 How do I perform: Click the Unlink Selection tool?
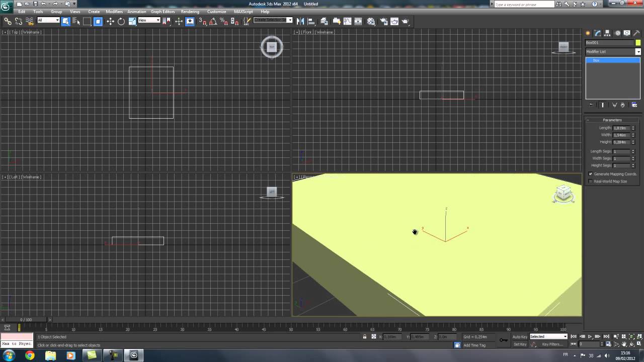click(x=19, y=21)
